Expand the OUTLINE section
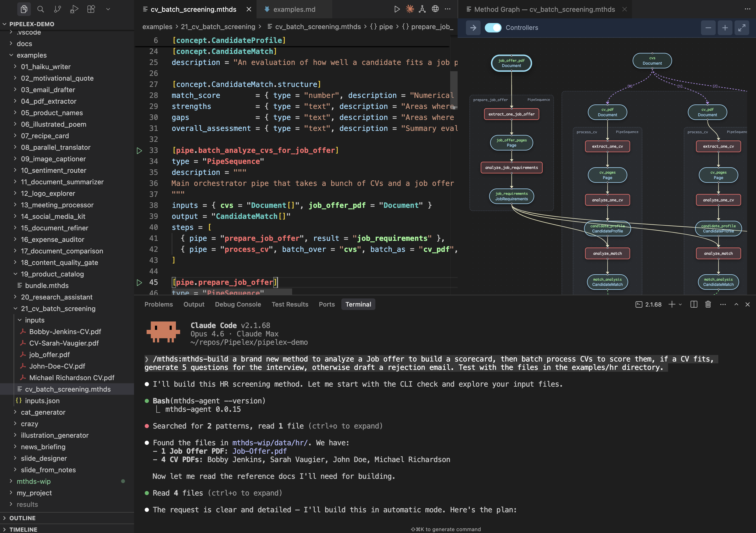The width and height of the screenshot is (756, 533). [23, 518]
